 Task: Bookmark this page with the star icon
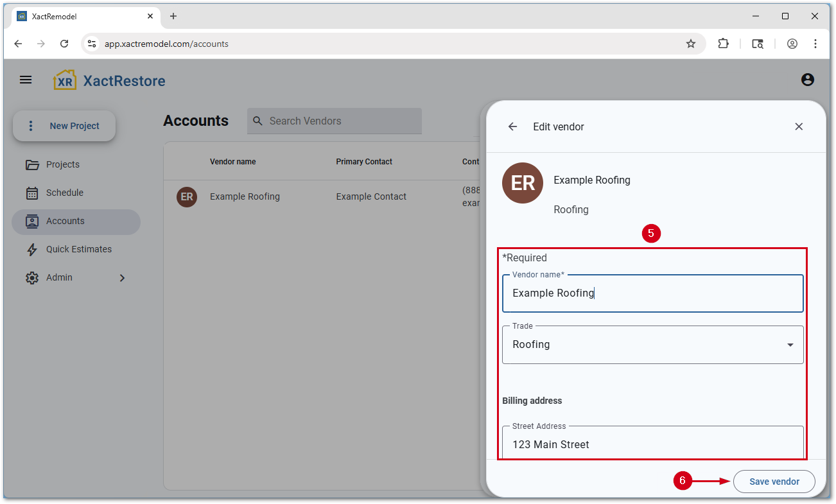click(x=691, y=44)
